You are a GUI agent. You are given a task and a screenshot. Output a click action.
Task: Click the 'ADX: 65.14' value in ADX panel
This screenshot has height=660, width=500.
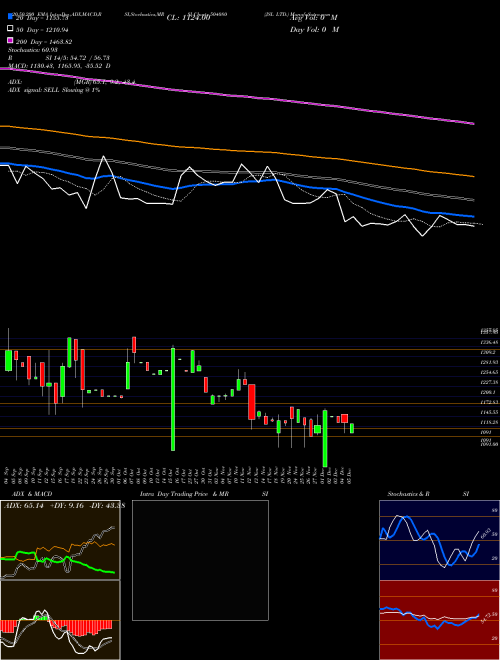click(x=24, y=506)
